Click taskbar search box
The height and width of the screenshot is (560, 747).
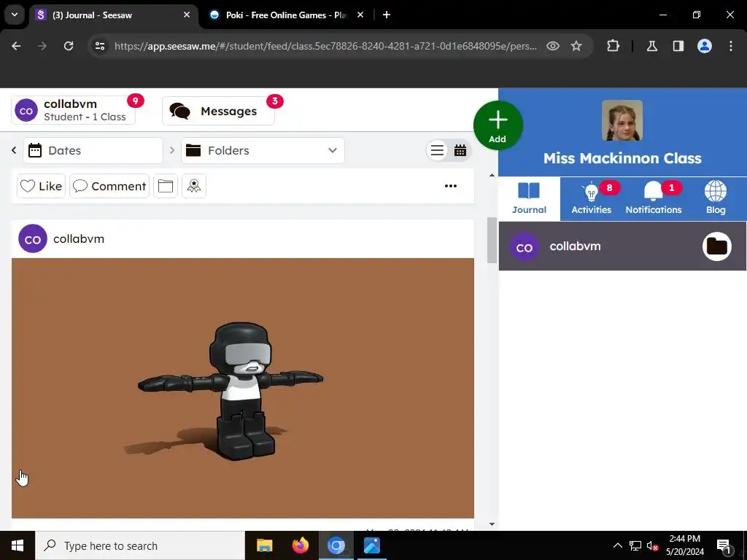(140, 545)
